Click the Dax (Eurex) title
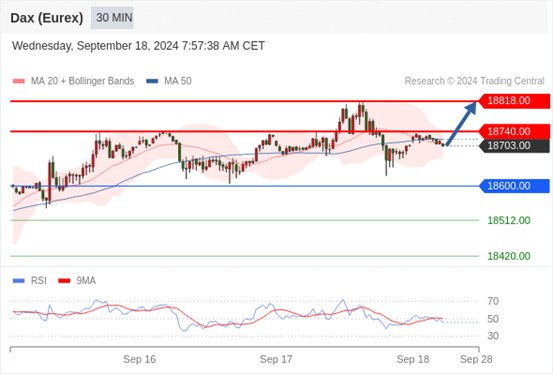The image size is (553, 375). click(x=47, y=18)
